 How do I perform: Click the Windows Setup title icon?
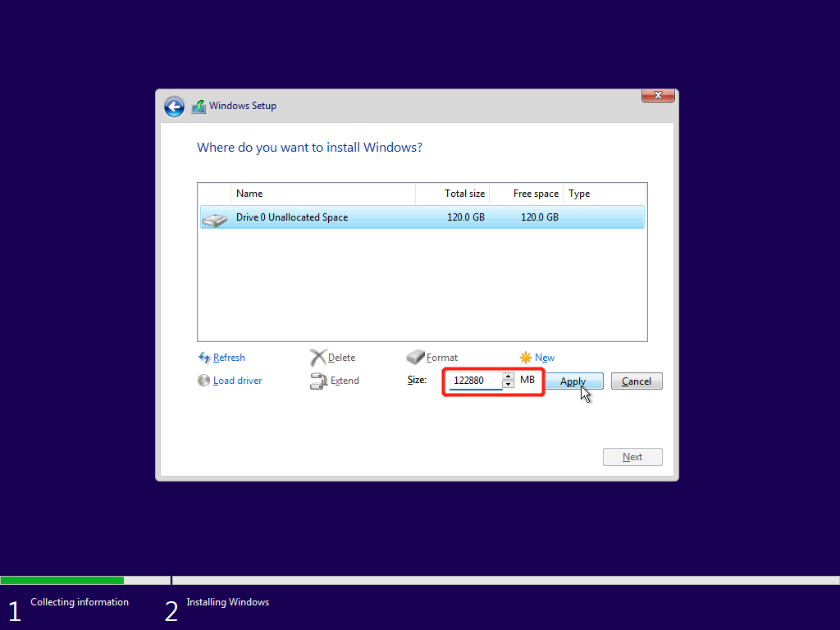tap(199, 106)
